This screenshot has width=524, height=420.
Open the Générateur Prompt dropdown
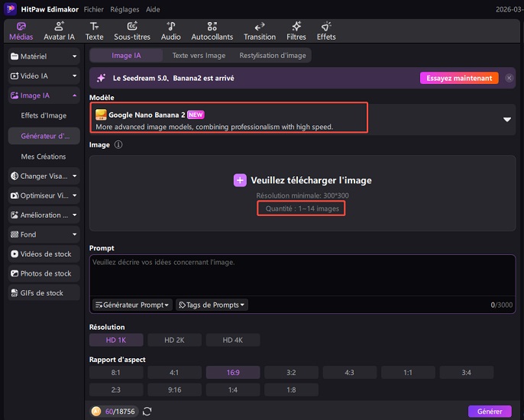pyautogui.click(x=131, y=305)
